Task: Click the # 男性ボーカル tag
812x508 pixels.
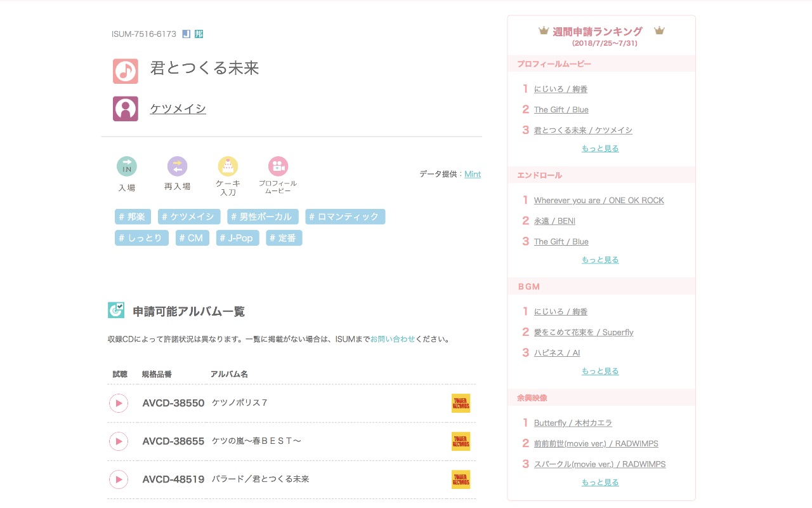Action: pos(263,217)
